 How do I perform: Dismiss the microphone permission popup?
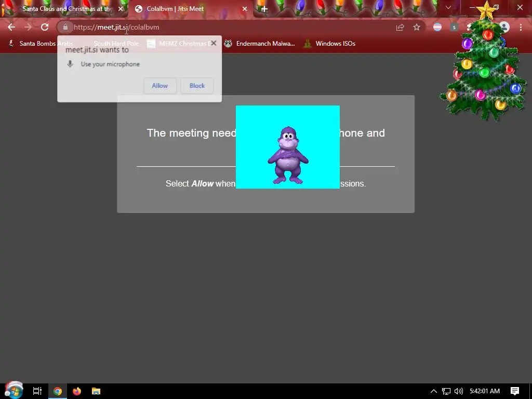(214, 43)
